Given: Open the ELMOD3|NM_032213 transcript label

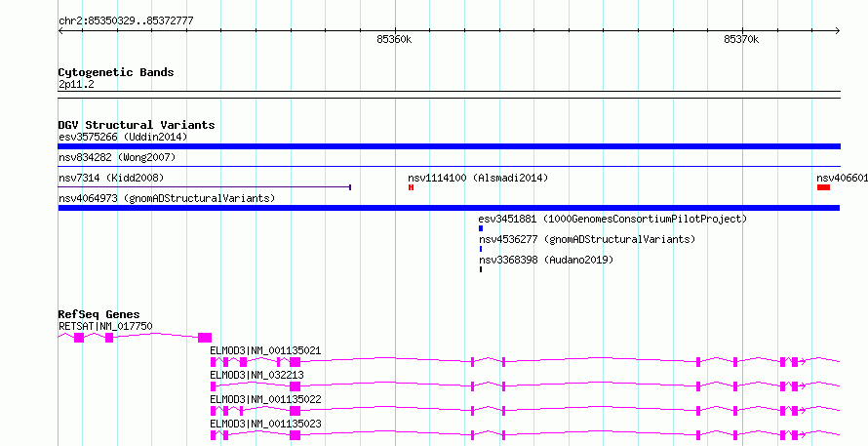Looking at the screenshot, I should [x=256, y=375].
